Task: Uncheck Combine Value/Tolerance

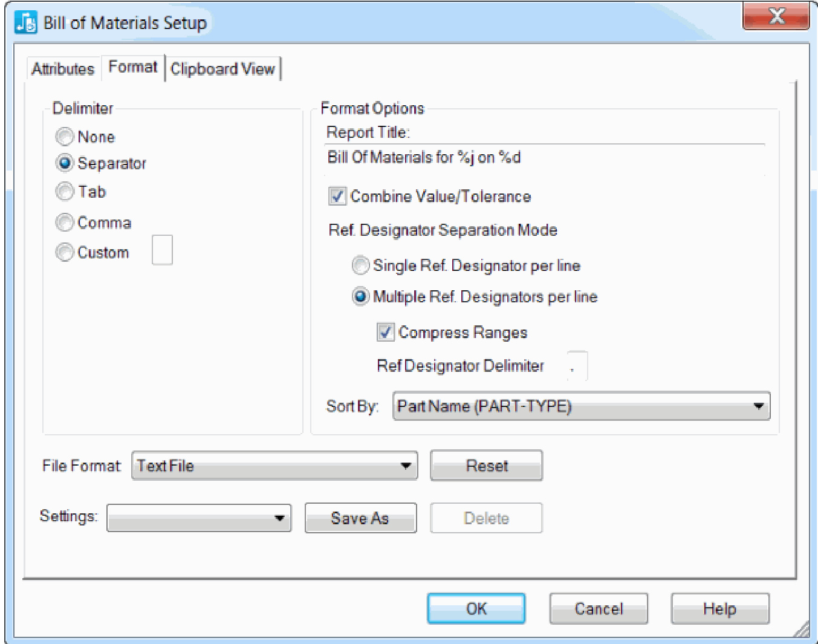Action: click(337, 197)
